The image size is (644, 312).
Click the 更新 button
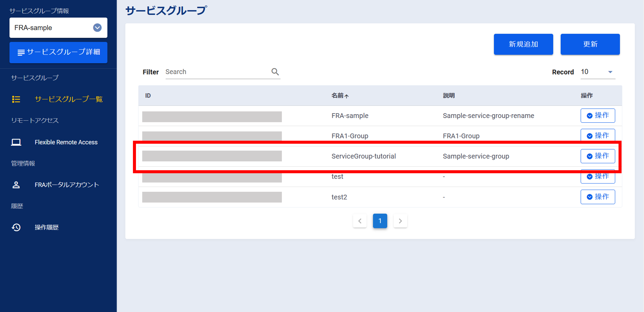point(590,44)
